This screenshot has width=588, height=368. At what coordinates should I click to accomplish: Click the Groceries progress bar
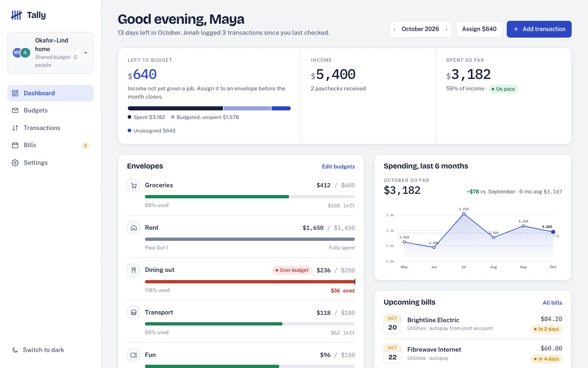[250, 197]
